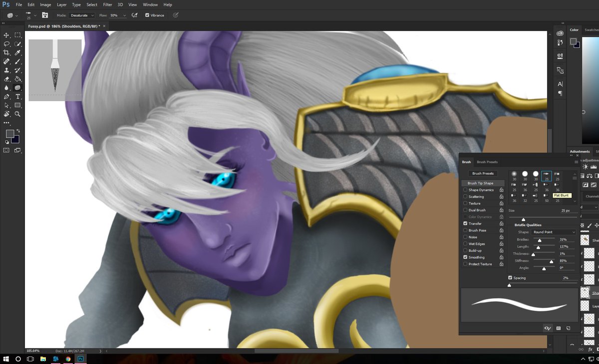Image resolution: width=599 pixels, height=364 pixels.
Task: Enable the Texture checkbox
Action: click(466, 203)
